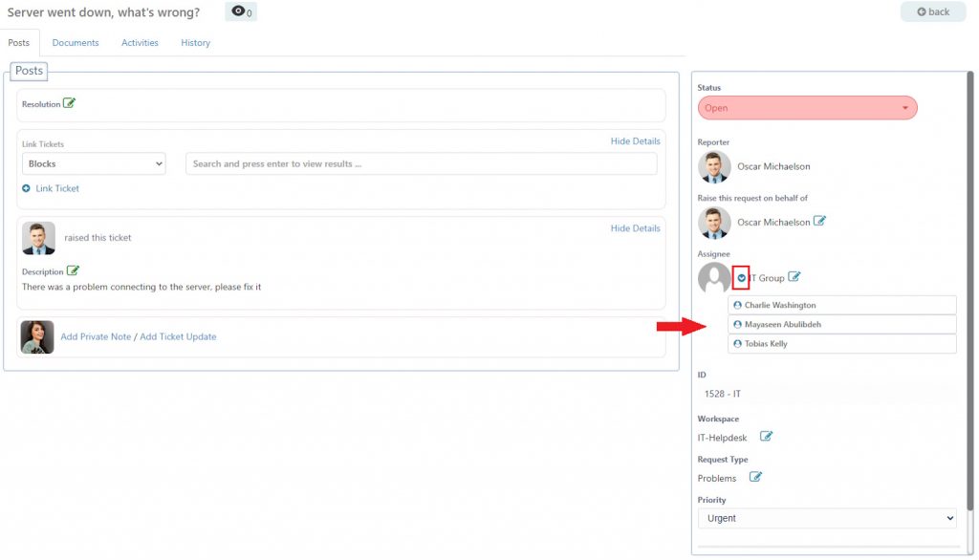Switch to the Posts tab
The image size is (979, 560).
point(19,42)
